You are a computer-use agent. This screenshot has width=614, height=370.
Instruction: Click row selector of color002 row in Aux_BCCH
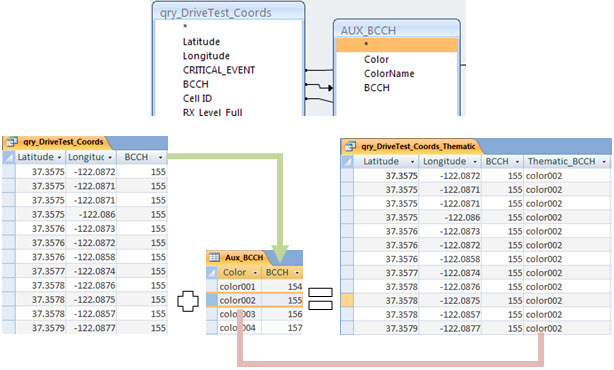(x=212, y=300)
